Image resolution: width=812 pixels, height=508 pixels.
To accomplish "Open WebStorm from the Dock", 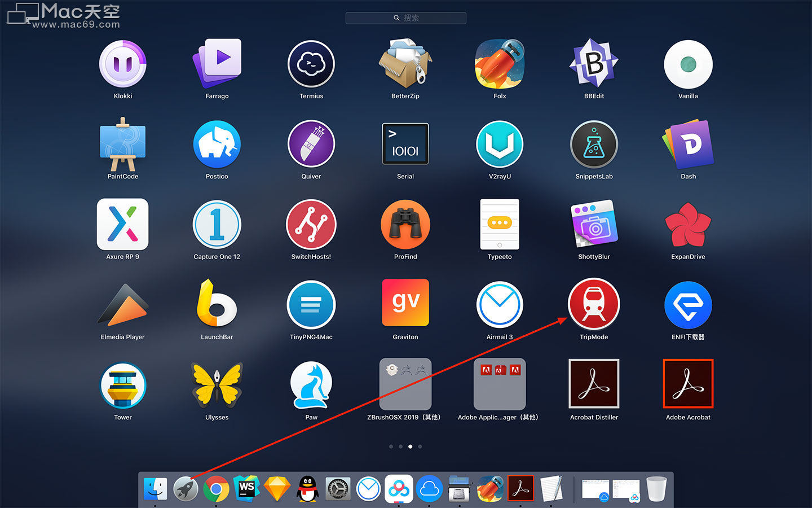I will pos(246,488).
